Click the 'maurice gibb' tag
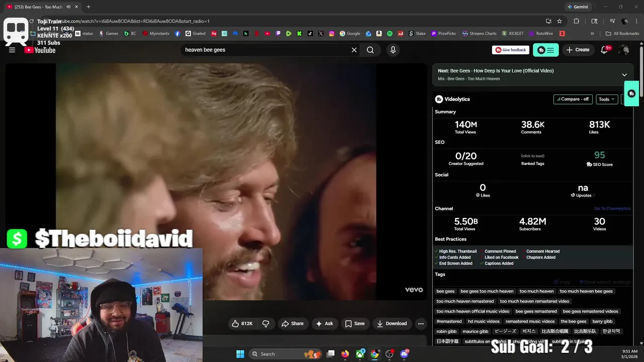 pos(475,331)
